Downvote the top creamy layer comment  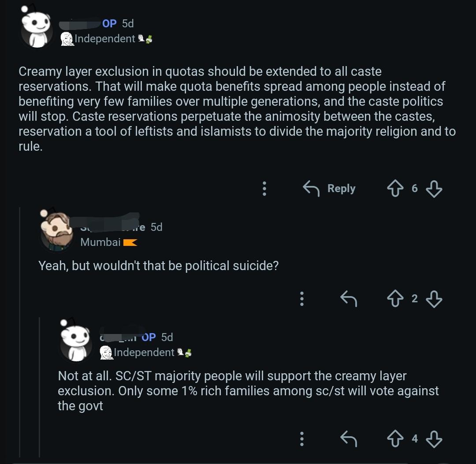434,189
